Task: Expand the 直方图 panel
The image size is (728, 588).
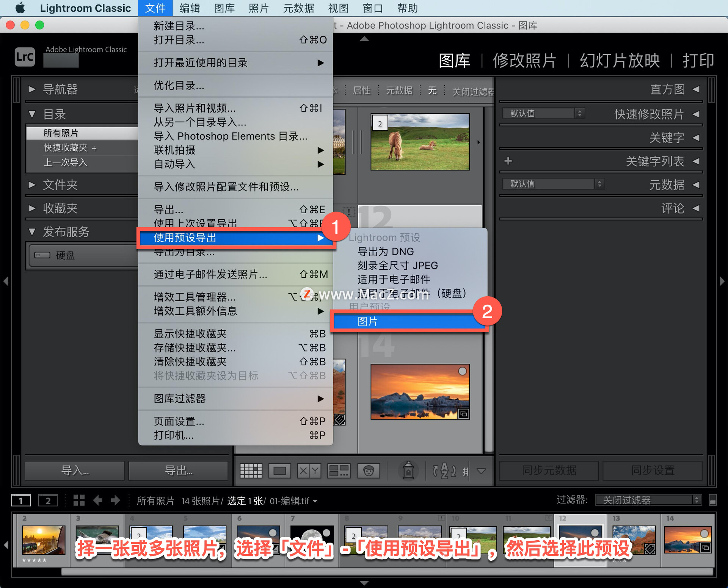Action: coord(696,89)
